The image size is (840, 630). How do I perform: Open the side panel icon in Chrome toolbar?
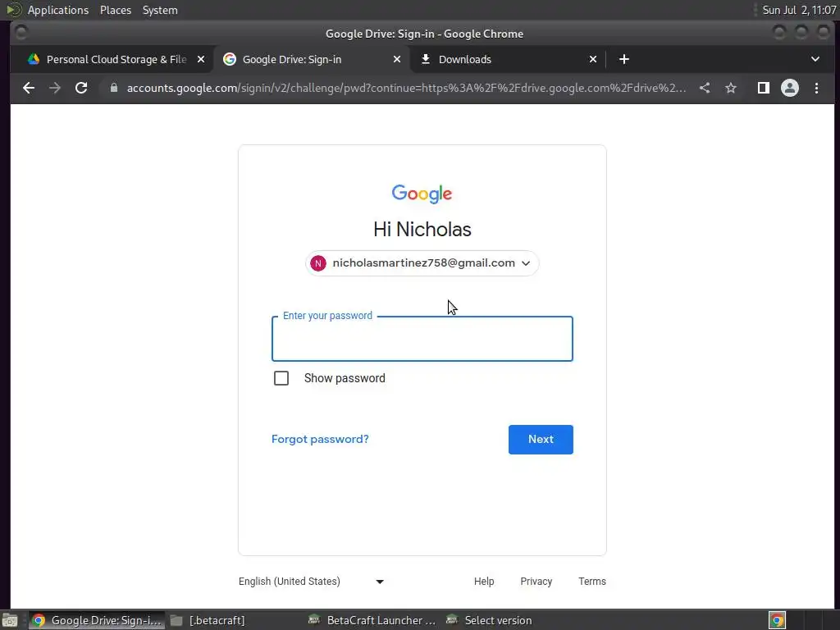(x=764, y=88)
